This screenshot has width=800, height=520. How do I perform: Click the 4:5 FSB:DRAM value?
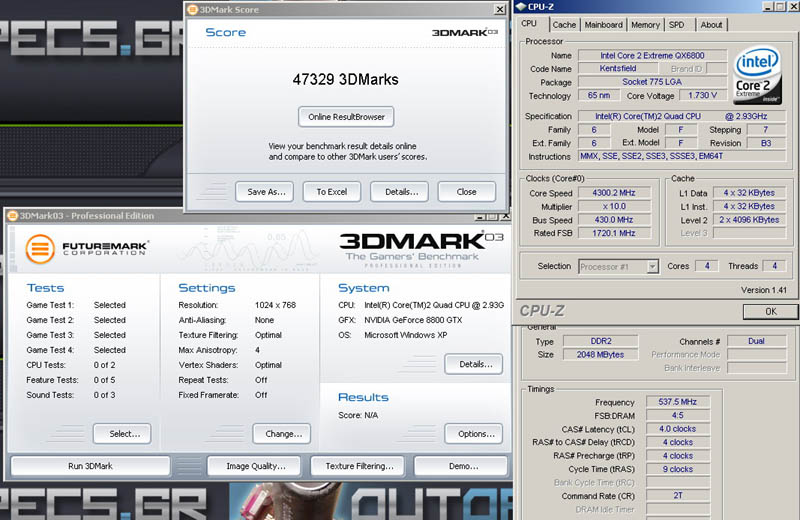tap(678, 415)
